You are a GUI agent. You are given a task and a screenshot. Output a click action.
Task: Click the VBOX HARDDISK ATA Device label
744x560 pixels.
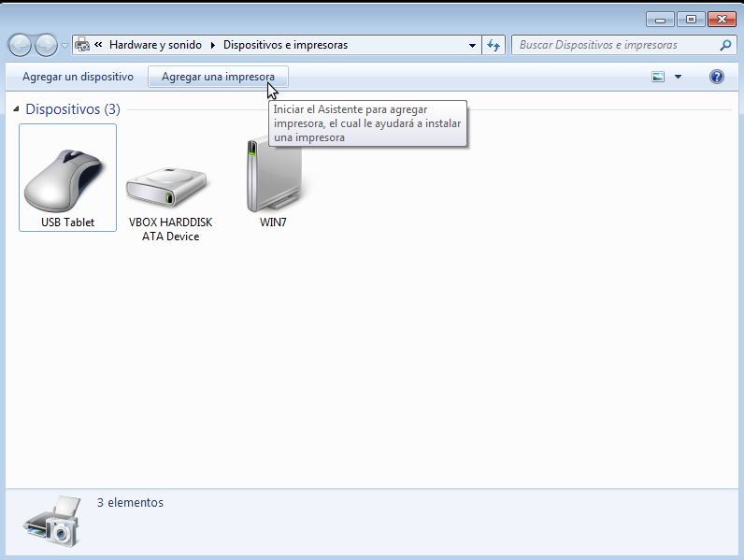(x=170, y=229)
